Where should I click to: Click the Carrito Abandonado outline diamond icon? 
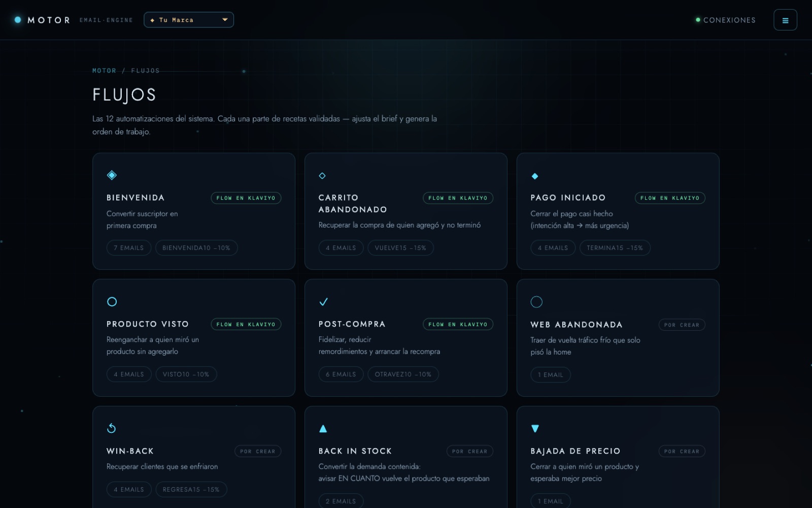(322, 176)
